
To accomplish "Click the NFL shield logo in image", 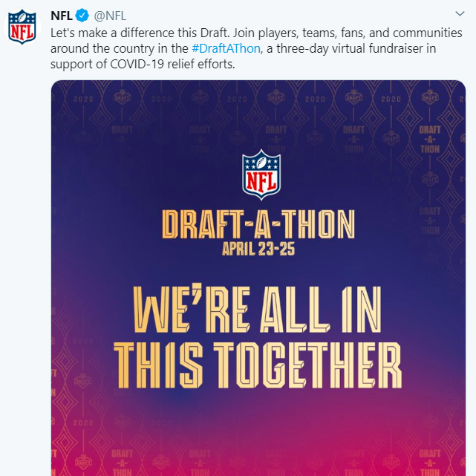I will click(x=261, y=175).
